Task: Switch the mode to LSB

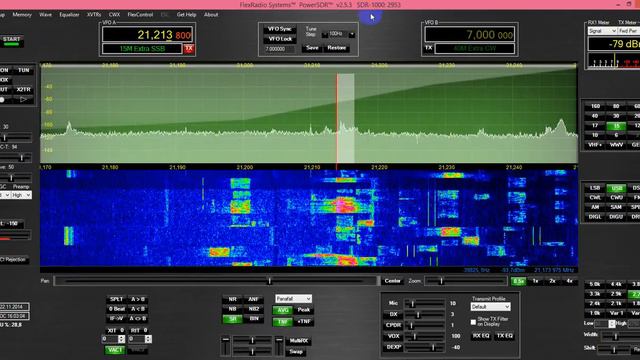Action: click(595, 188)
